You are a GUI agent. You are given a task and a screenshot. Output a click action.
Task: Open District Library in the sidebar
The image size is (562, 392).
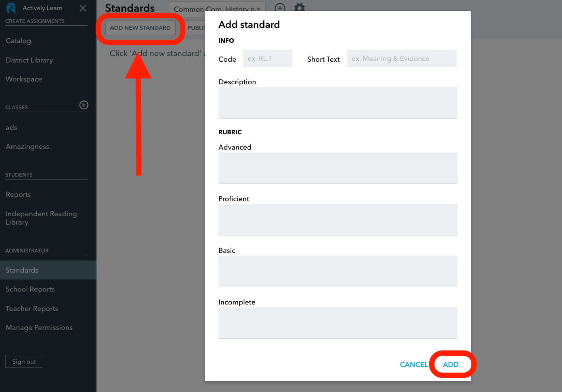29,60
